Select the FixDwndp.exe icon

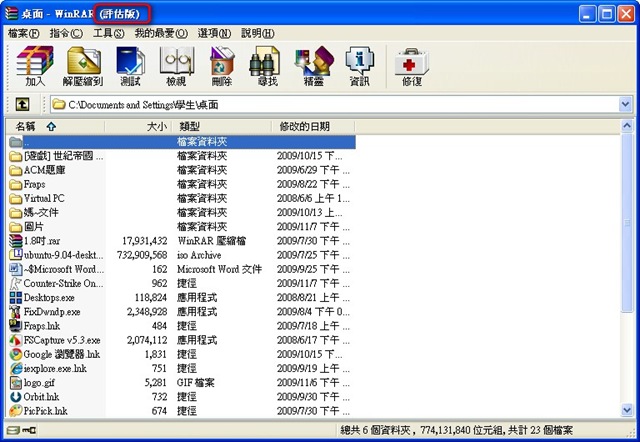tap(16, 311)
